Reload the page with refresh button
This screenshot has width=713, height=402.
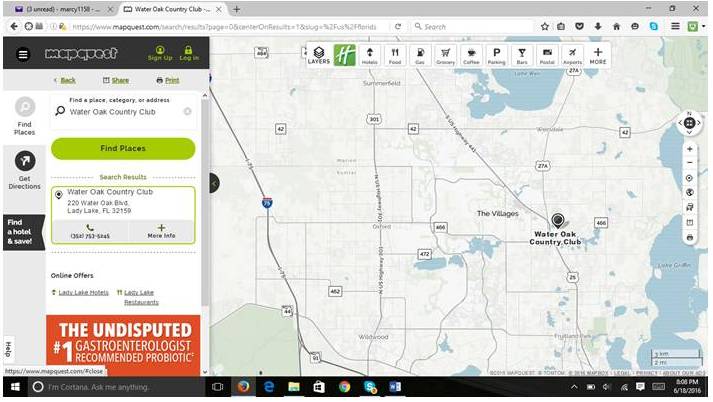coord(398,27)
